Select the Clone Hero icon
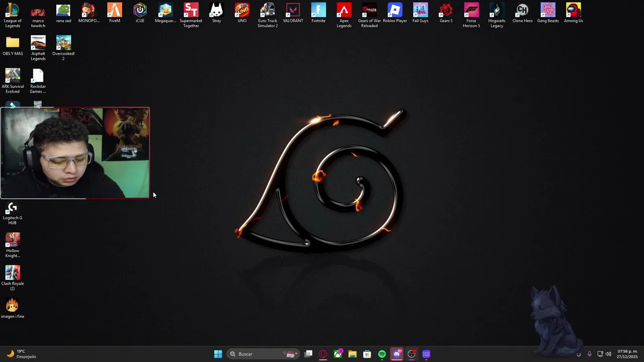644x362 pixels. point(522,13)
